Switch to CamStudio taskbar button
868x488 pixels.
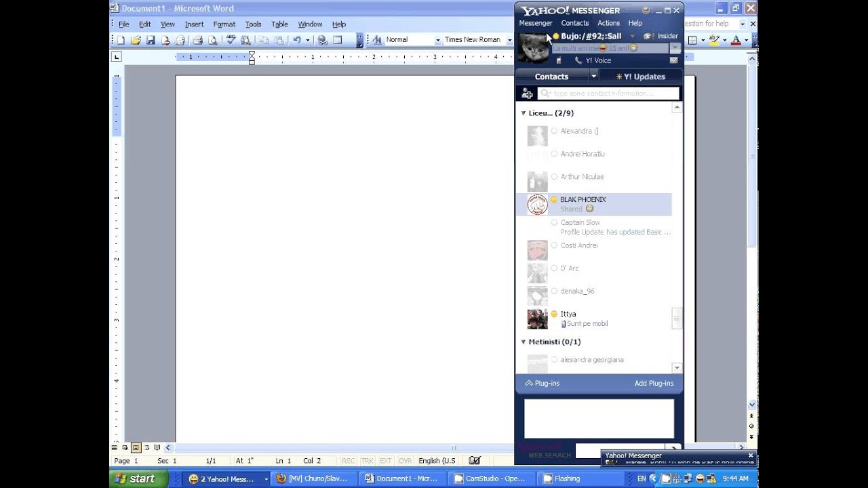pos(492,479)
